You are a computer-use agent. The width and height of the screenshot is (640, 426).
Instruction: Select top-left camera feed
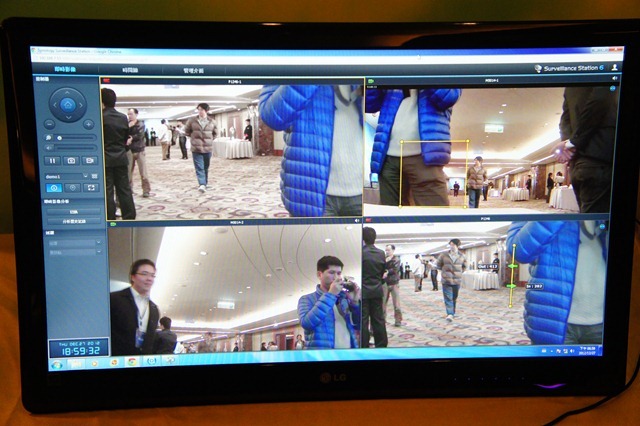click(x=232, y=150)
